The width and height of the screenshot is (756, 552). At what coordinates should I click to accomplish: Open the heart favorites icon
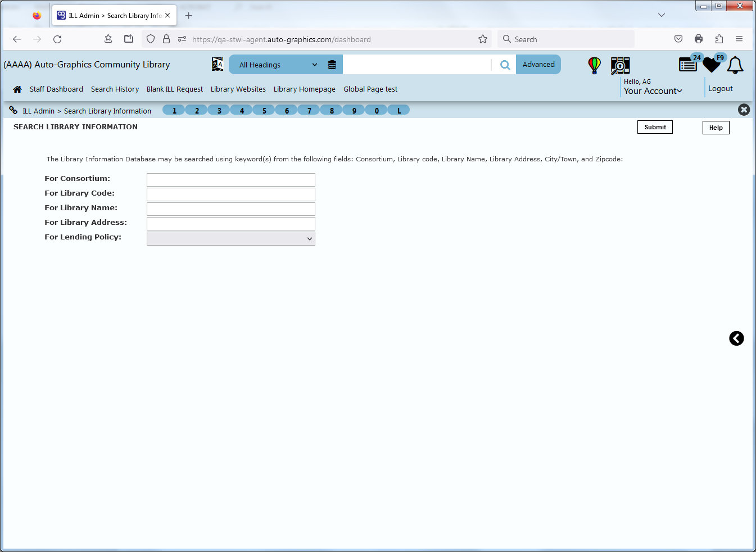pos(712,65)
